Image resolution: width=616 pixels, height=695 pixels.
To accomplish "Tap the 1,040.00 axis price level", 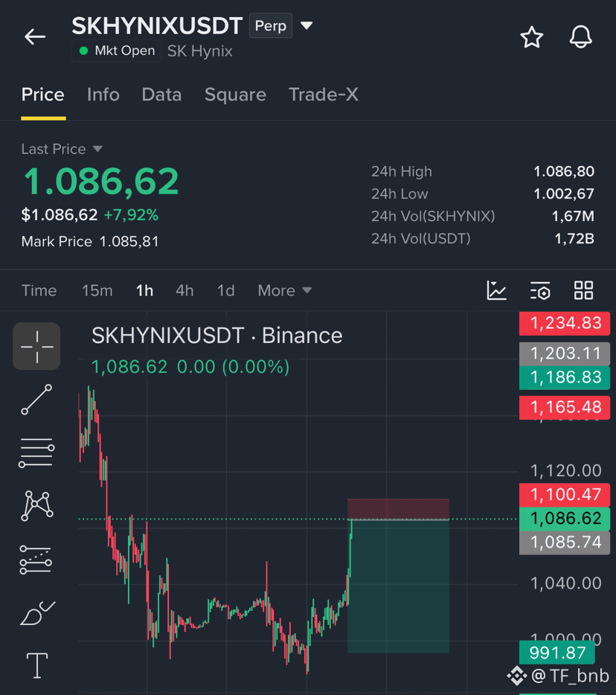I will click(x=566, y=583).
